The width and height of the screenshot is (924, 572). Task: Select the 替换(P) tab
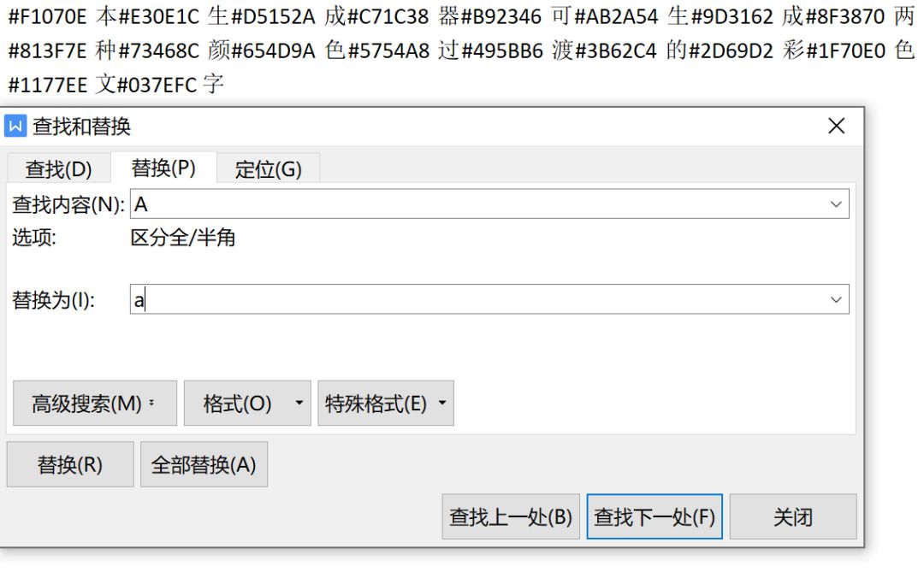(x=163, y=168)
